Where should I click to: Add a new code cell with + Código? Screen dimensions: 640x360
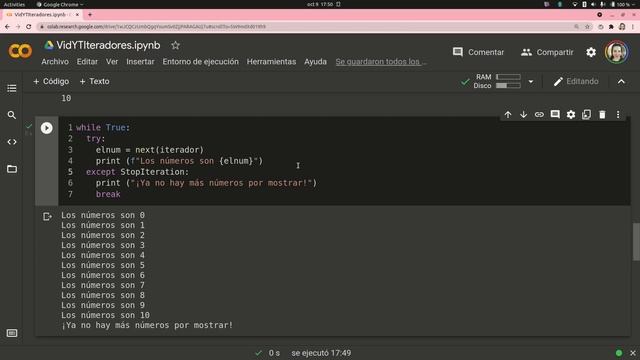51,81
